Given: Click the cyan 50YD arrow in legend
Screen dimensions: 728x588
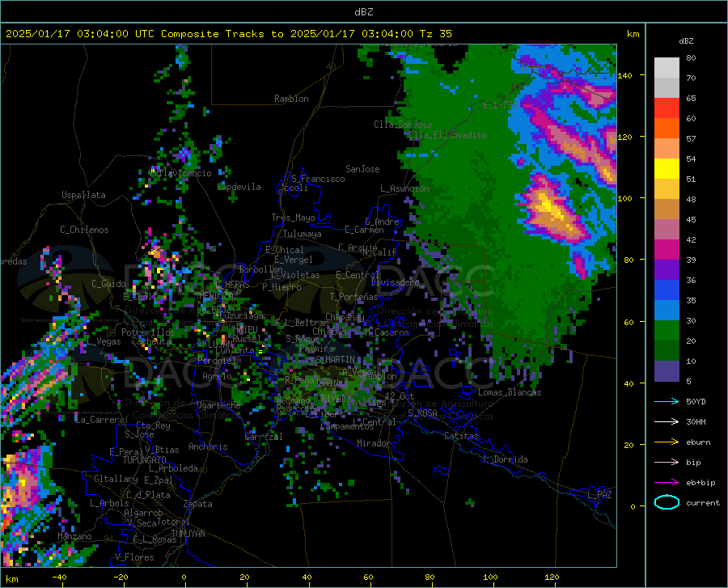Looking at the screenshot, I should pos(667,401).
